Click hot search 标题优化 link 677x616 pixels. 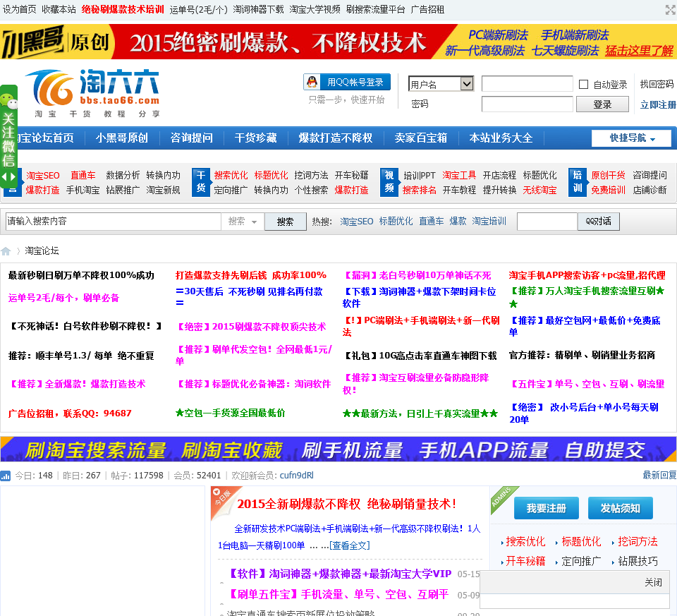point(396,222)
